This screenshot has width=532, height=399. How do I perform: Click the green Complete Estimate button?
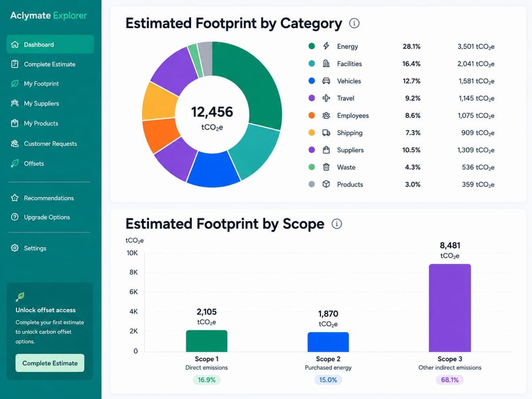pos(50,363)
